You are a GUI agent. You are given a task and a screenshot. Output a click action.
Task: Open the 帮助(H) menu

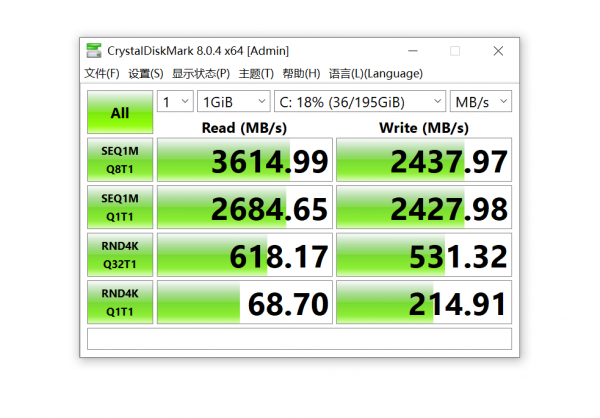pyautogui.click(x=301, y=74)
